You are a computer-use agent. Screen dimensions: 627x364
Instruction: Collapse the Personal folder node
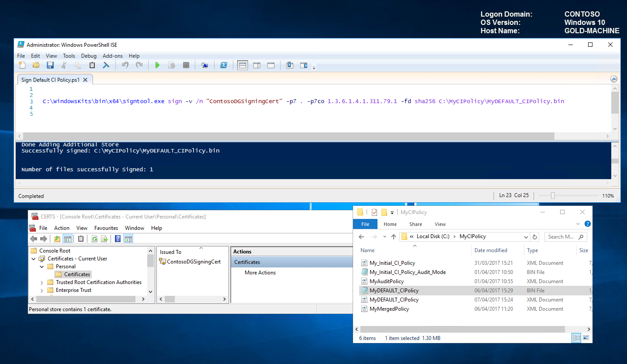[x=42, y=267]
